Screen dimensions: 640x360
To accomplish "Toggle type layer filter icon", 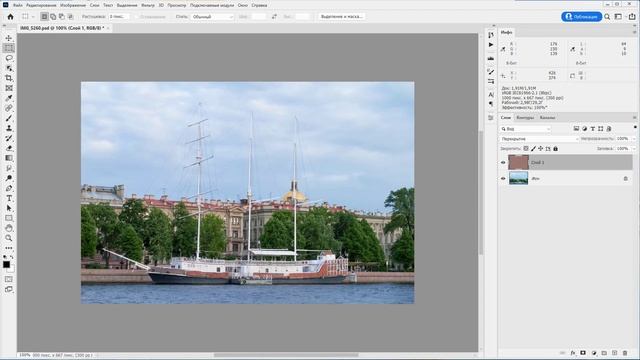I will (x=592, y=129).
